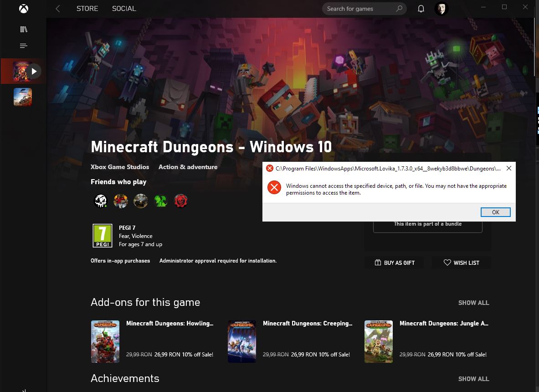View the friend avatar with vehicle

[141, 201]
